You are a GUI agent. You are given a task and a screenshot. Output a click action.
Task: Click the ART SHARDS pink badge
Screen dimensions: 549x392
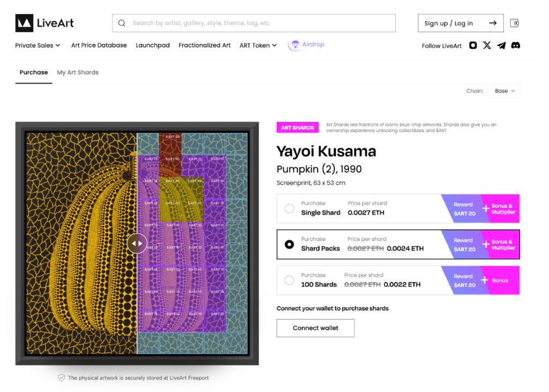pyautogui.click(x=298, y=128)
